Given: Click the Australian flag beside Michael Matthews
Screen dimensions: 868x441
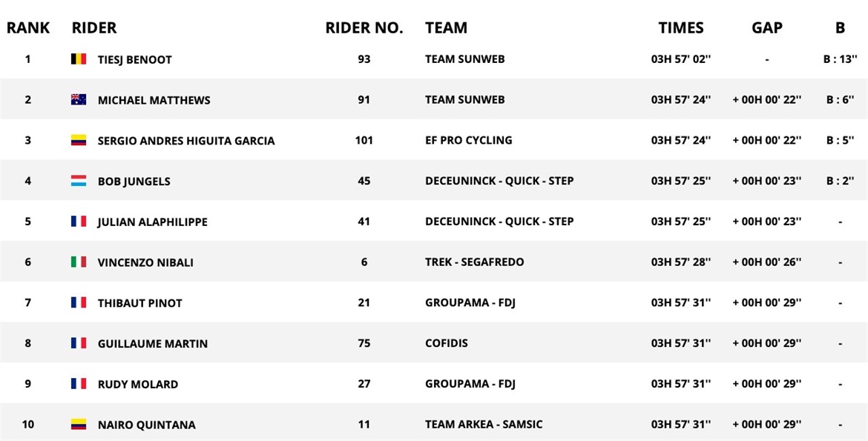Looking at the screenshot, I should pyautogui.click(x=79, y=100).
